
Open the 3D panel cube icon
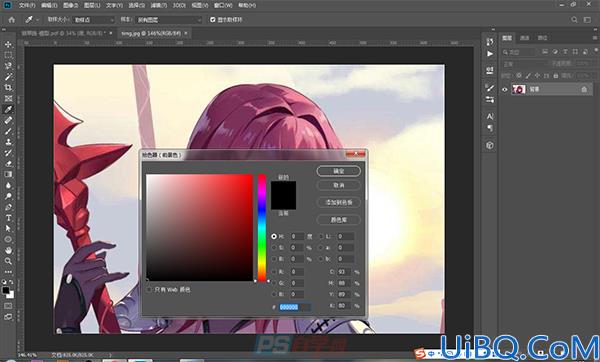tap(490, 145)
